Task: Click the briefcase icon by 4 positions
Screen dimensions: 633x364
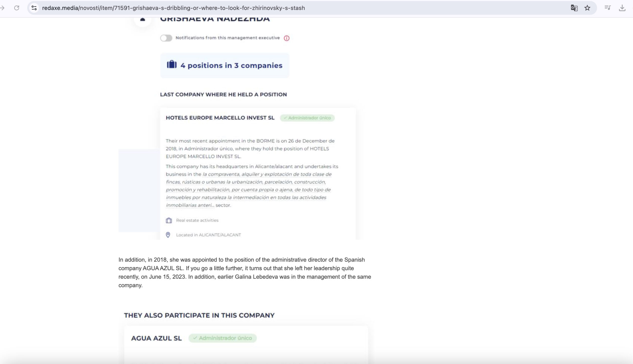Action: coord(172,64)
